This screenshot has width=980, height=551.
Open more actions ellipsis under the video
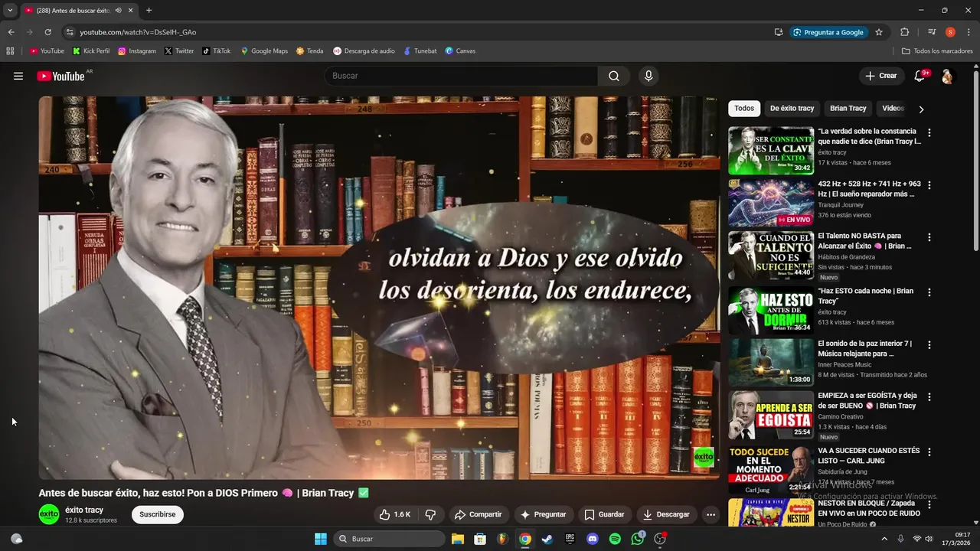710,514
